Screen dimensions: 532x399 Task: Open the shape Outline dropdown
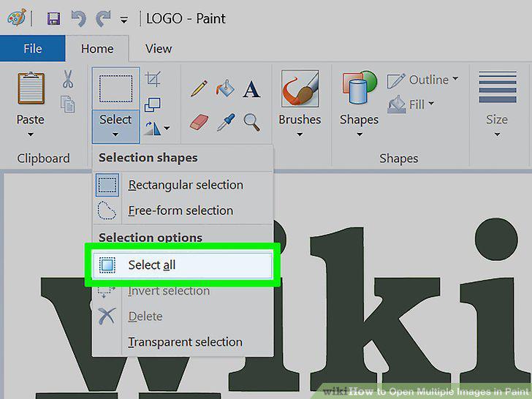coord(422,80)
